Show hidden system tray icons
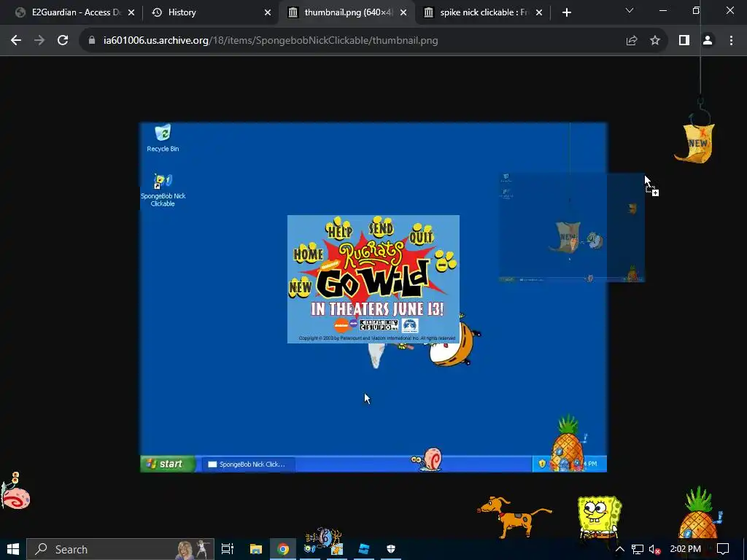747x560 pixels. (620, 549)
